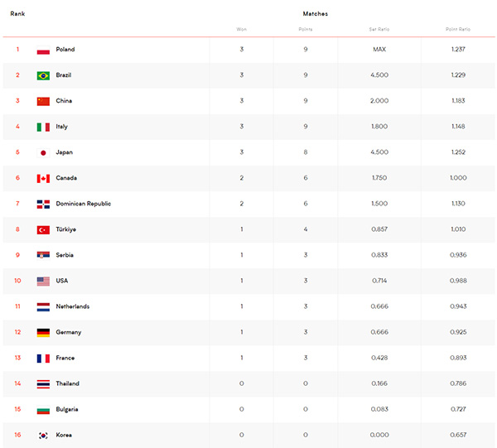Click the Japan flag icon
The height and width of the screenshot is (448, 497).
pyautogui.click(x=43, y=152)
